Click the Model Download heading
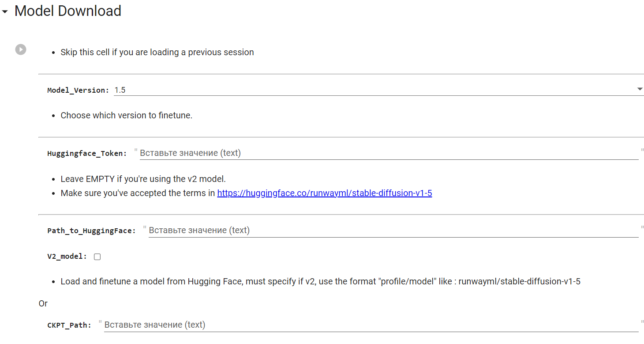644x344 pixels. point(68,11)
